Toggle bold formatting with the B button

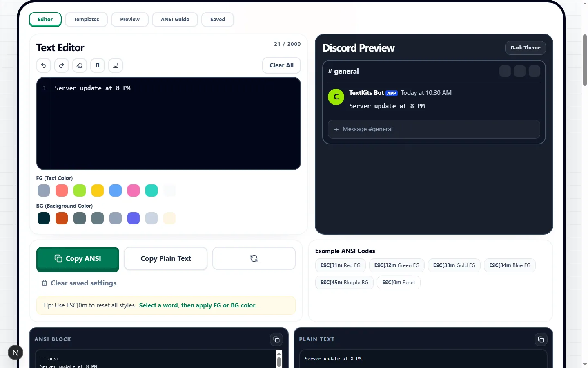(x=98, y=65)
